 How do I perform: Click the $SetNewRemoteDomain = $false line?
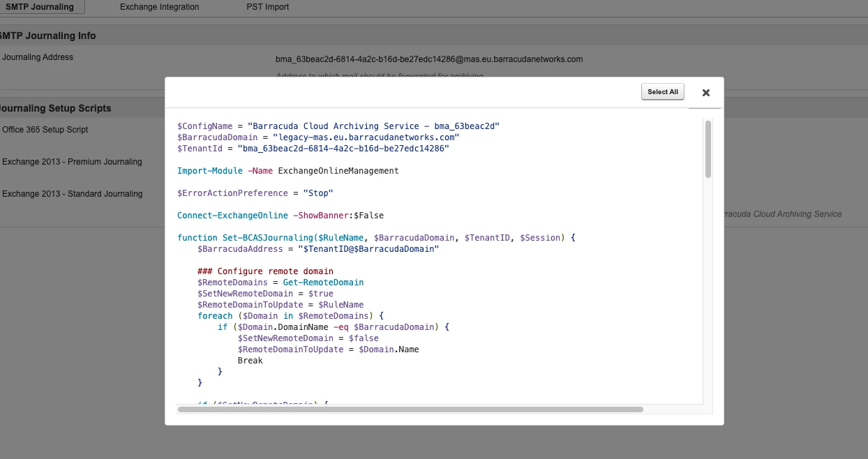coord(308,338)
